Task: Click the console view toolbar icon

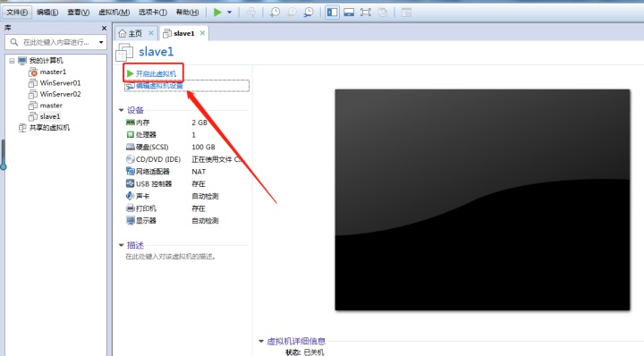Action: (x=406, y=13)
